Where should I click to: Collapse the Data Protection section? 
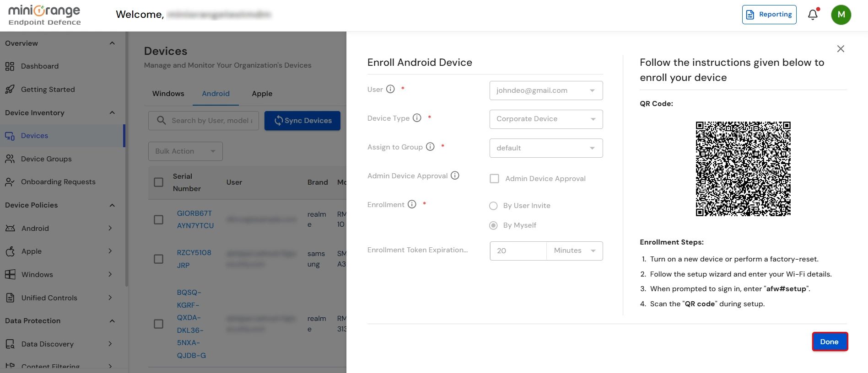click(112, 321)
